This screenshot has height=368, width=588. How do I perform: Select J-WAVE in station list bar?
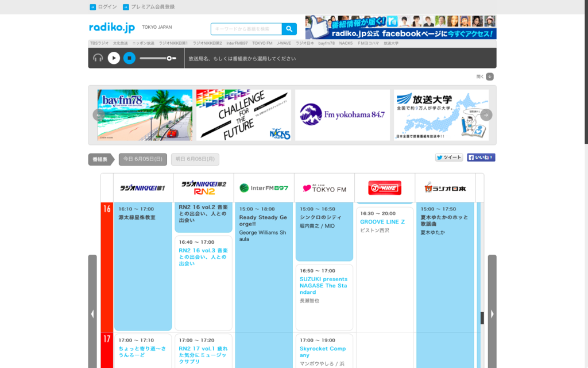click(284, 43)
